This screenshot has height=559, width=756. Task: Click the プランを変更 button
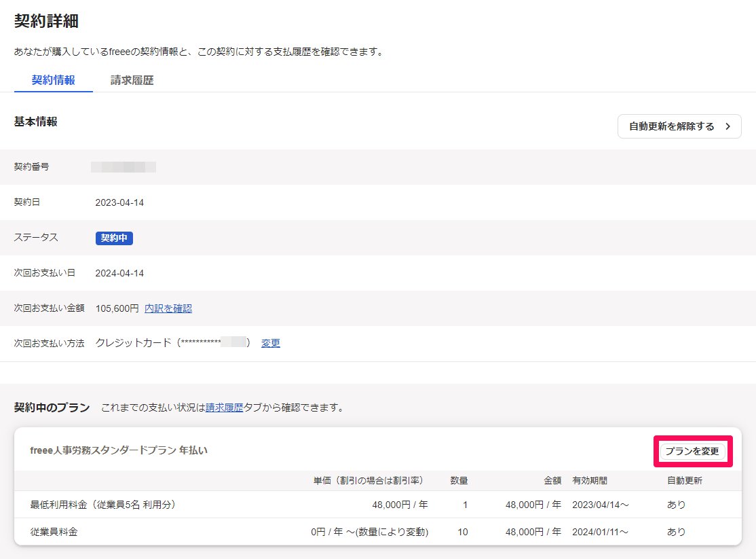click(x=692, y=452)
